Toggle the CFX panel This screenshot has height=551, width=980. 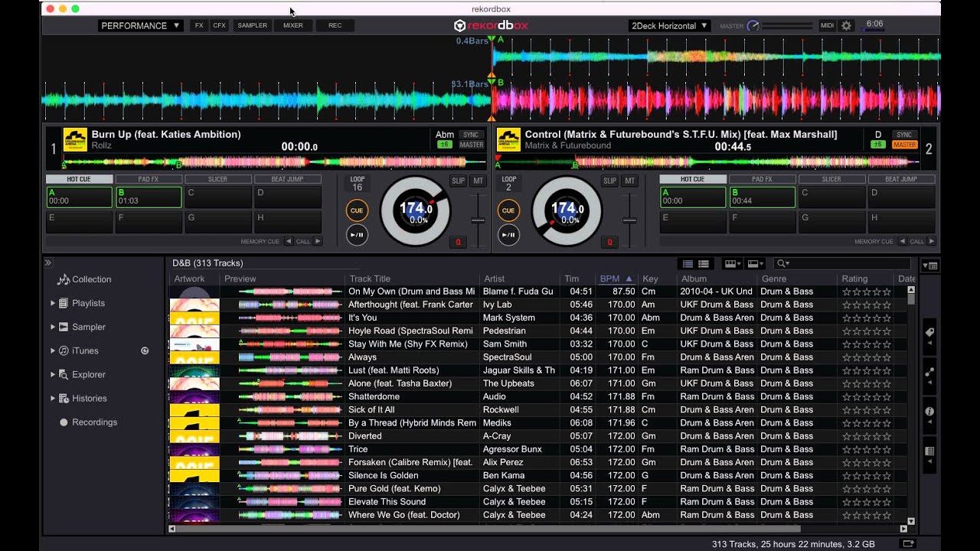219,25
